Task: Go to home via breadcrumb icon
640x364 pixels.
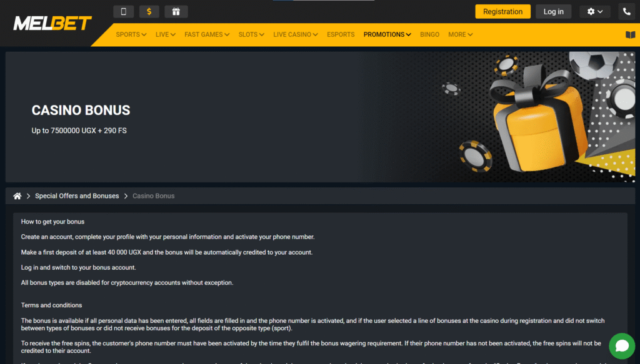Action: click(17, 196)
